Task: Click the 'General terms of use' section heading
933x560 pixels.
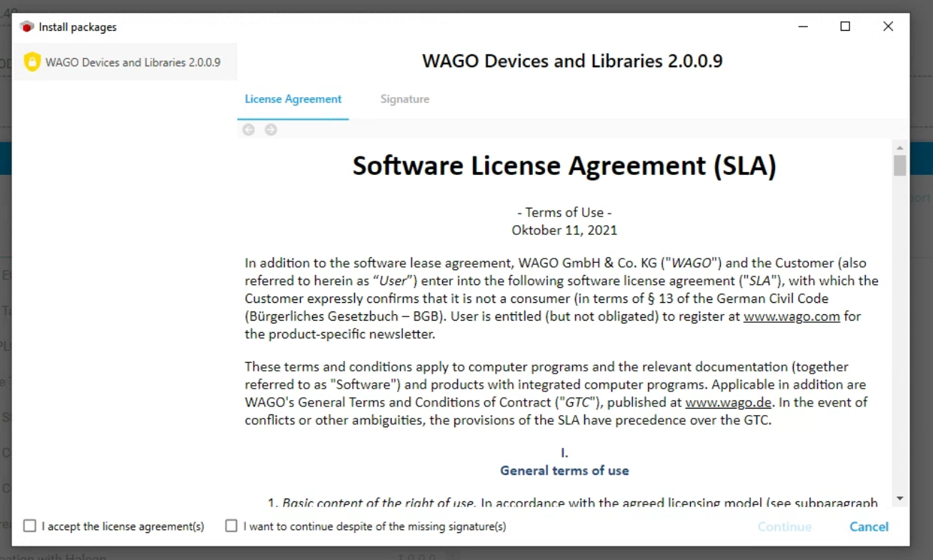Action: 564,470
